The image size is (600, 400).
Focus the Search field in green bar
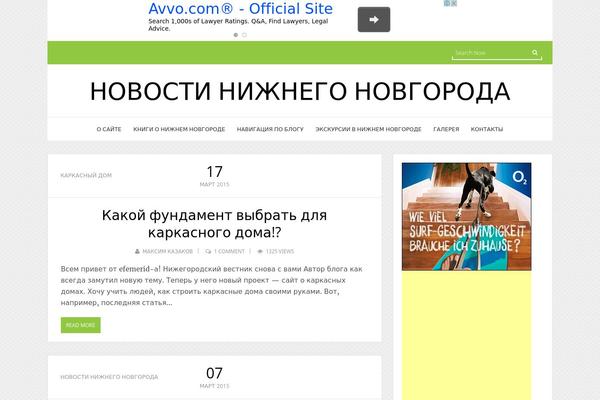point(497,53)
